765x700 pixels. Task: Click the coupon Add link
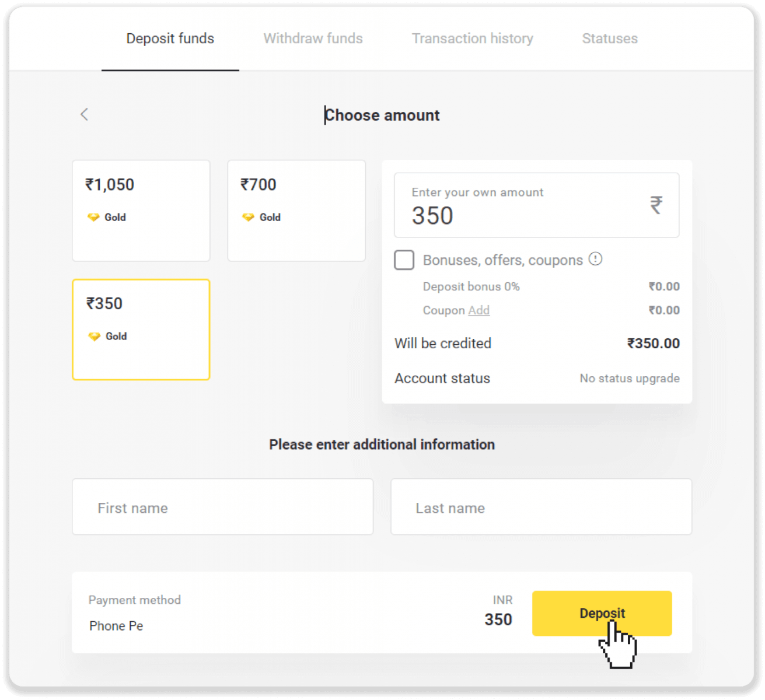coord(478,310)
